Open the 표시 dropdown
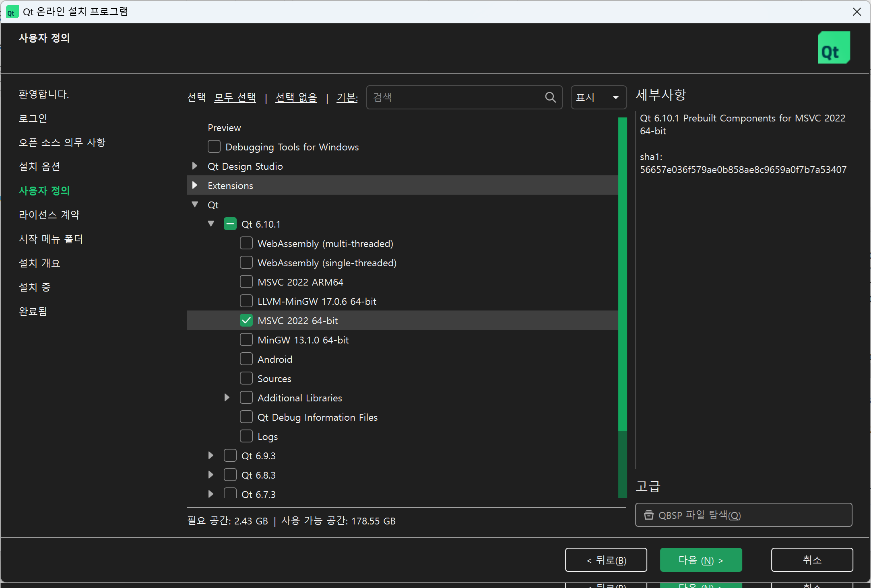Viewport: 871px width, 588px height. (x=598, y=97)
